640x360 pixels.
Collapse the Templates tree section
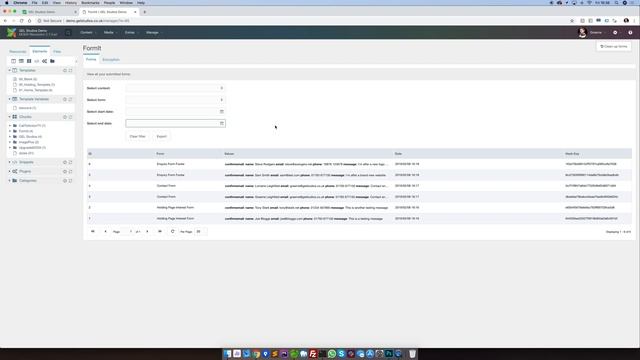click(x=10, y=71)
